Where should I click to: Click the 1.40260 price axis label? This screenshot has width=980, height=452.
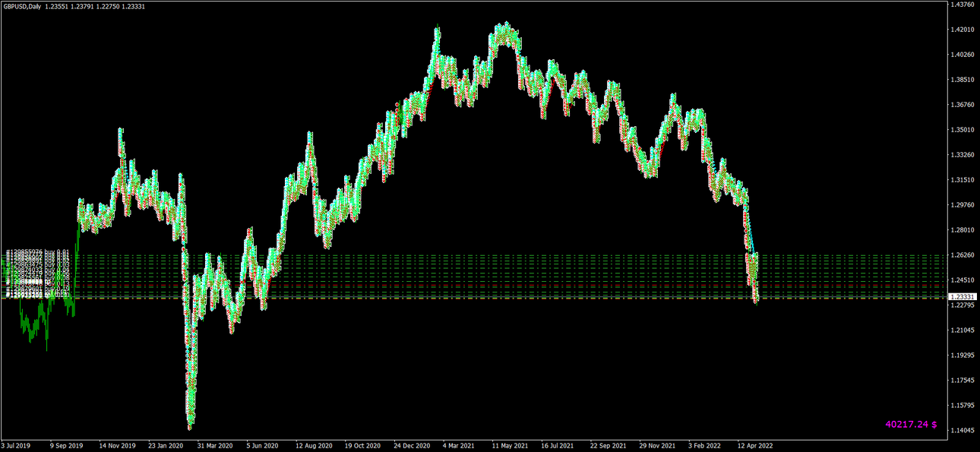coord(963,55)
